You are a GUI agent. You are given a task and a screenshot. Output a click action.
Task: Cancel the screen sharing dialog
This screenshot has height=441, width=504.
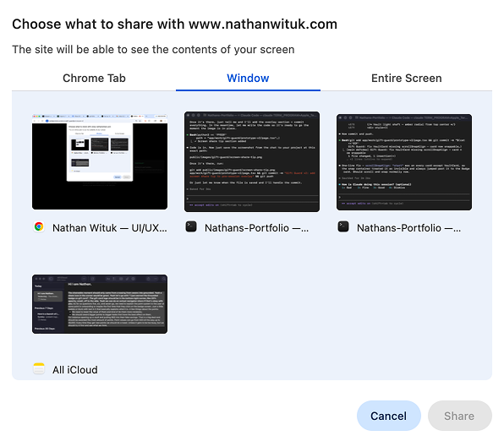coord(389,416)
